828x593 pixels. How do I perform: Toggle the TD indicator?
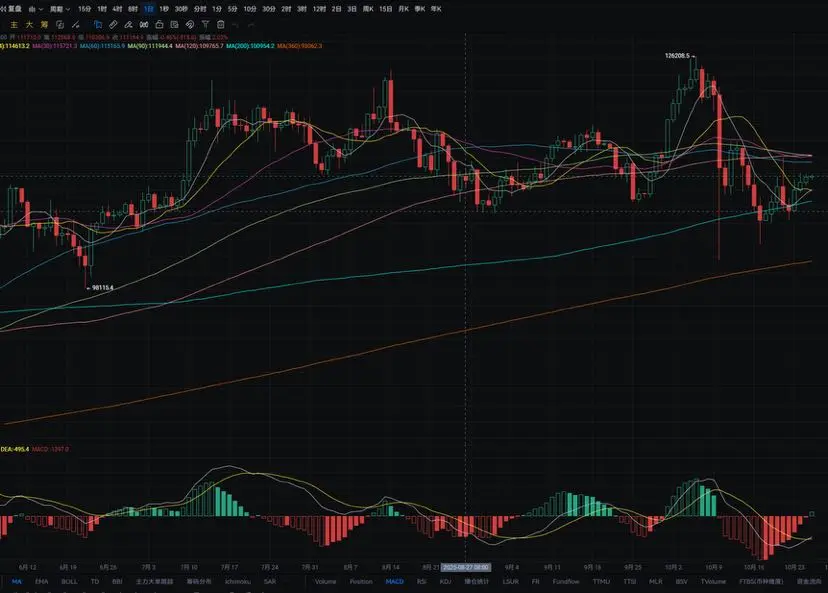click(95, 581)
